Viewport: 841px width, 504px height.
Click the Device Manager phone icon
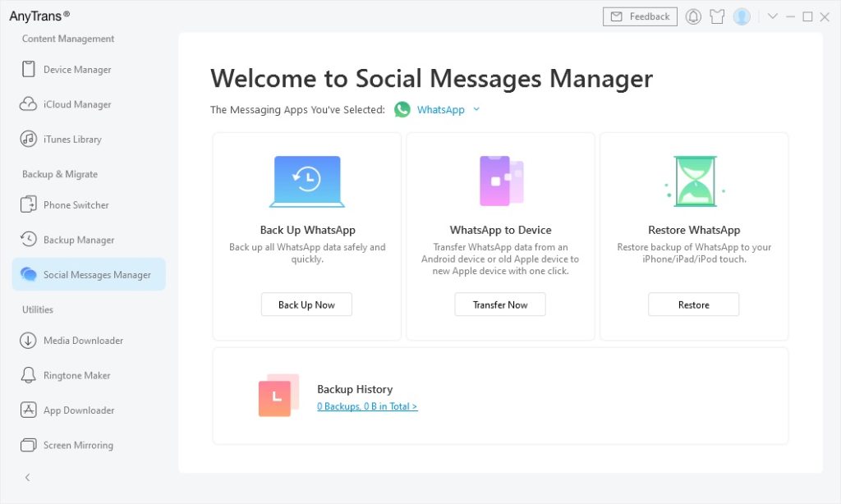point(29,69)
